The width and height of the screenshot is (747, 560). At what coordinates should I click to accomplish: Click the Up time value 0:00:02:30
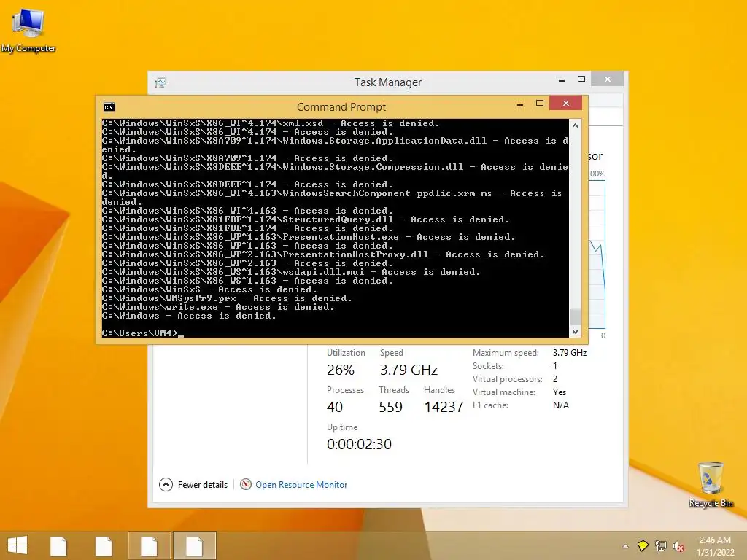pyautogui.click(x=359, y=444)
